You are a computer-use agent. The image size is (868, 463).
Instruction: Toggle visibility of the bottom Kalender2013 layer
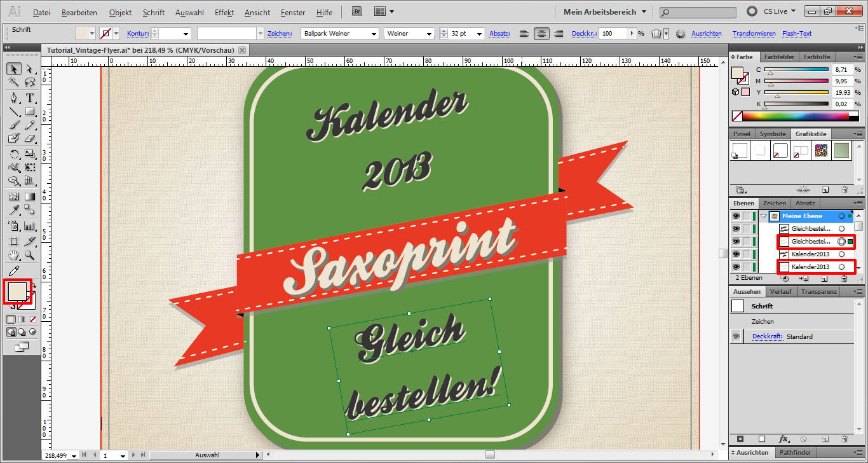click(x=735, y=267)
